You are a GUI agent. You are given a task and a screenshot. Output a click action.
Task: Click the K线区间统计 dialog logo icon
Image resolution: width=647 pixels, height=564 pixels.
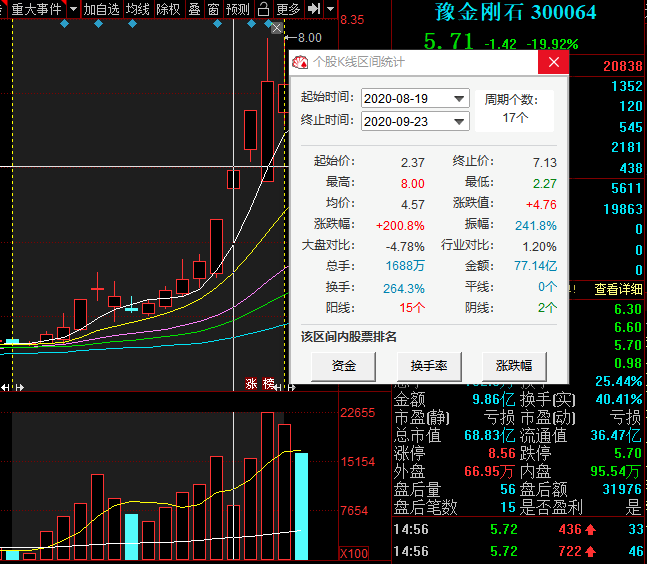pos(300,62)
